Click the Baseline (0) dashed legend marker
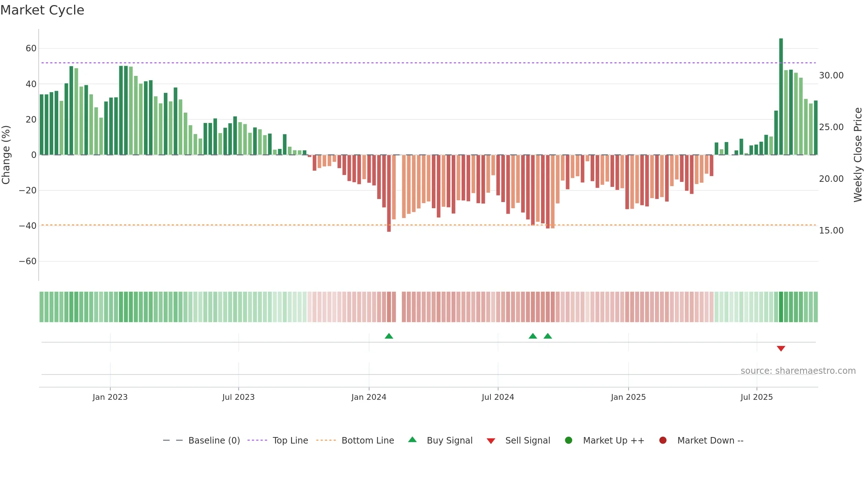The width and height of the screenshot is (868, 488). coord(173,440)
